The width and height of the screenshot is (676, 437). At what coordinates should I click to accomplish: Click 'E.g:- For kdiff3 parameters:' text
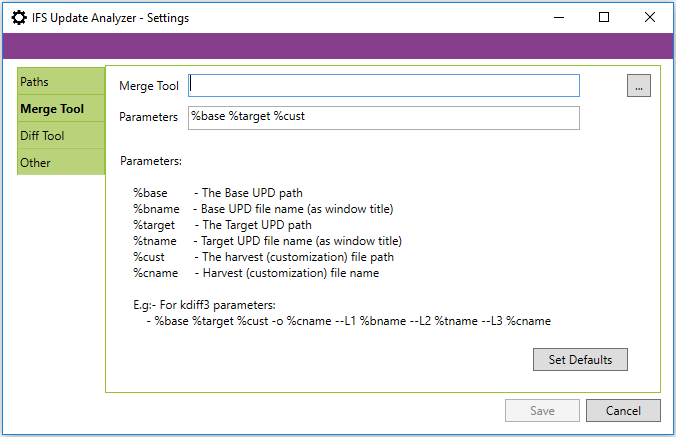[204, 305]
